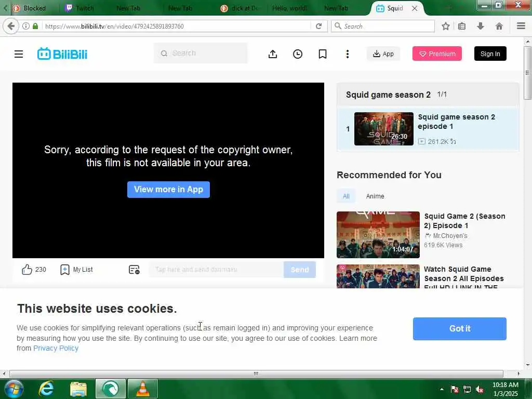Image resolution: width=532 pixels, height=399 pixels.
Task: Click the upload icon in header
Action: 273,54
